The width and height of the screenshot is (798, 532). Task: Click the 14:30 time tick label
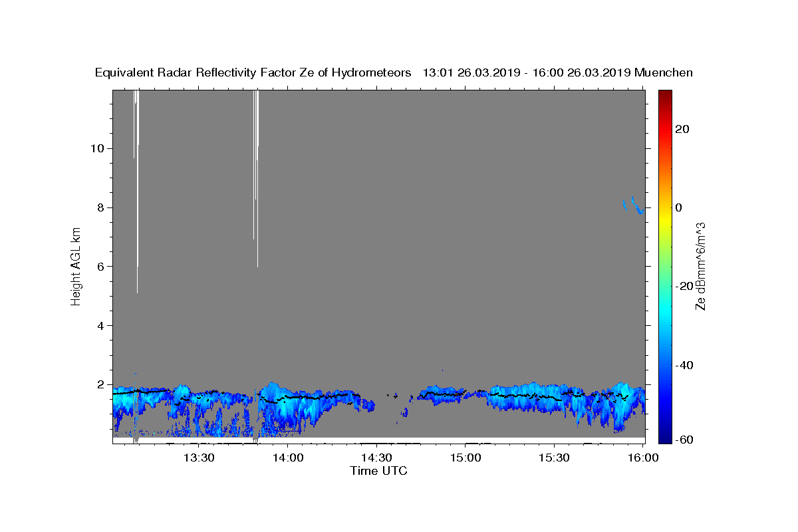(x=376, y=458)
